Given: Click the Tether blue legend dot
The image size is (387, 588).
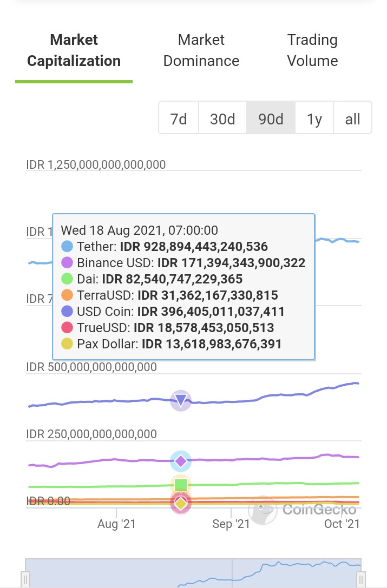Looking at the screenshot, I should click(x=67, y=246).
